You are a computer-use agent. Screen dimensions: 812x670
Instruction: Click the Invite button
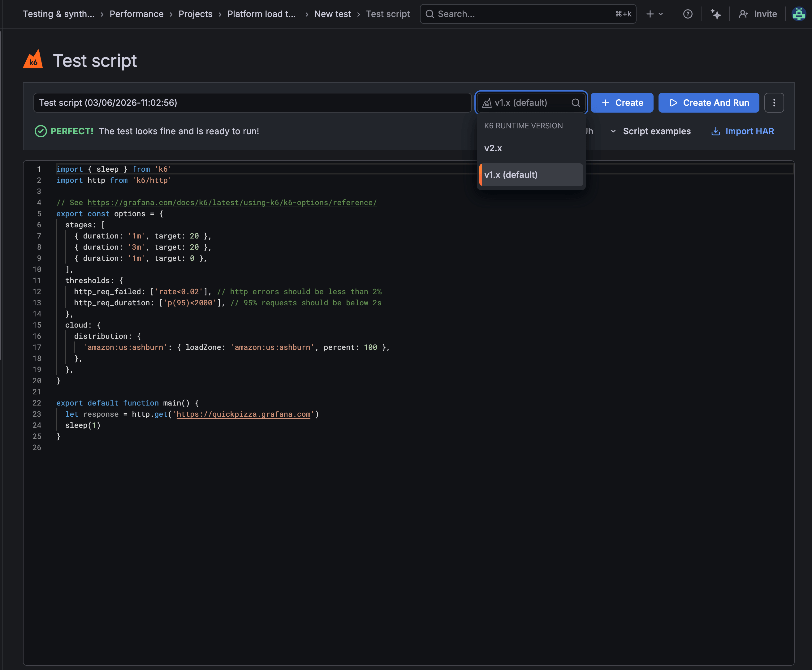pyautogui.click(x=758, y=14)
